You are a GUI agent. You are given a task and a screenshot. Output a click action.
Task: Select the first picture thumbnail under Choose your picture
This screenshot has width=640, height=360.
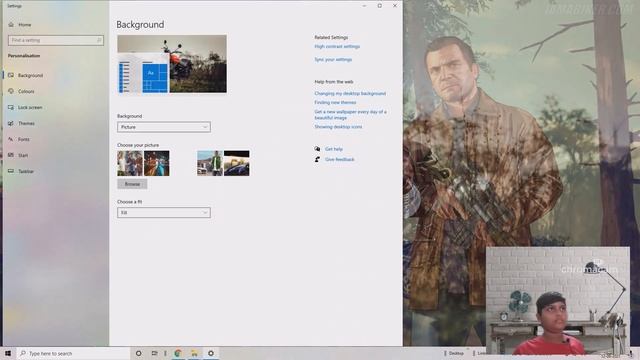pyautogui.click(x=130, y=163)
